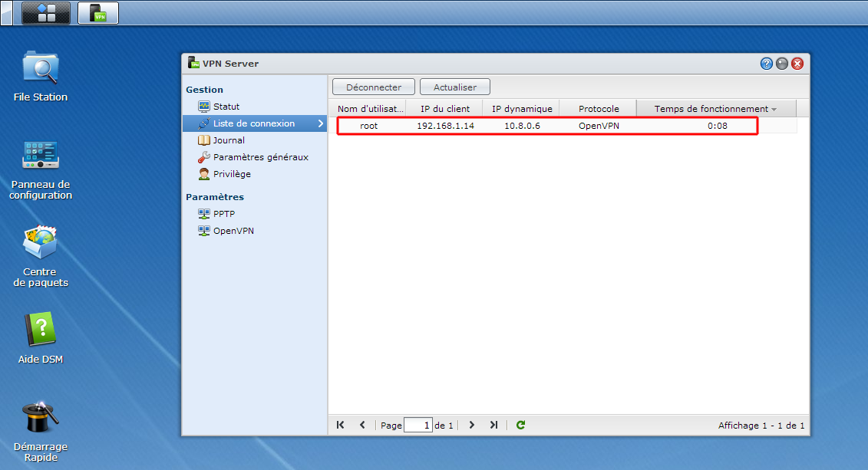Open Paramètres généraux
Viewport: 868px width, 470px height.
[255, 157]
